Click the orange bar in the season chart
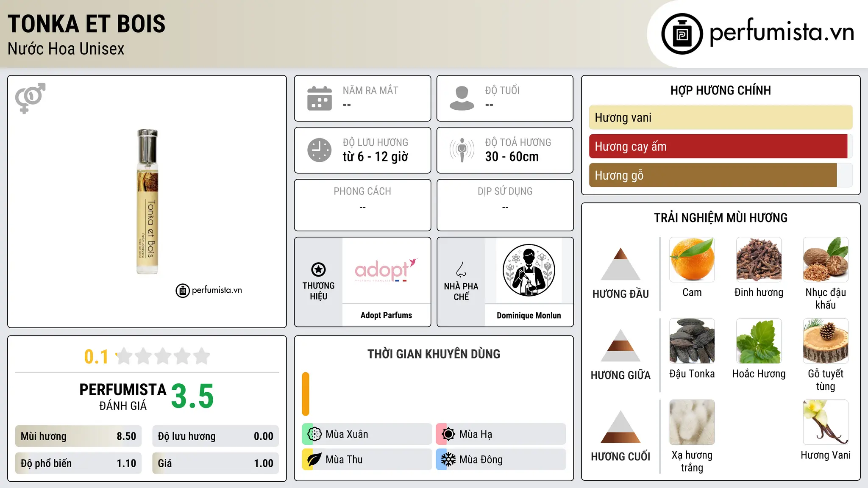The image size is (868, 488). tap(306, 394)
